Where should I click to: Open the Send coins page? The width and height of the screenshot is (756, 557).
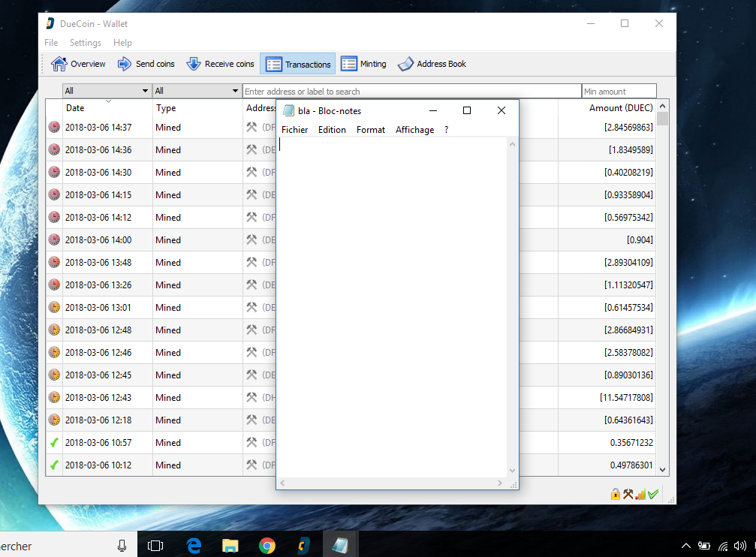pyautogui.click(x=146, y=64)
